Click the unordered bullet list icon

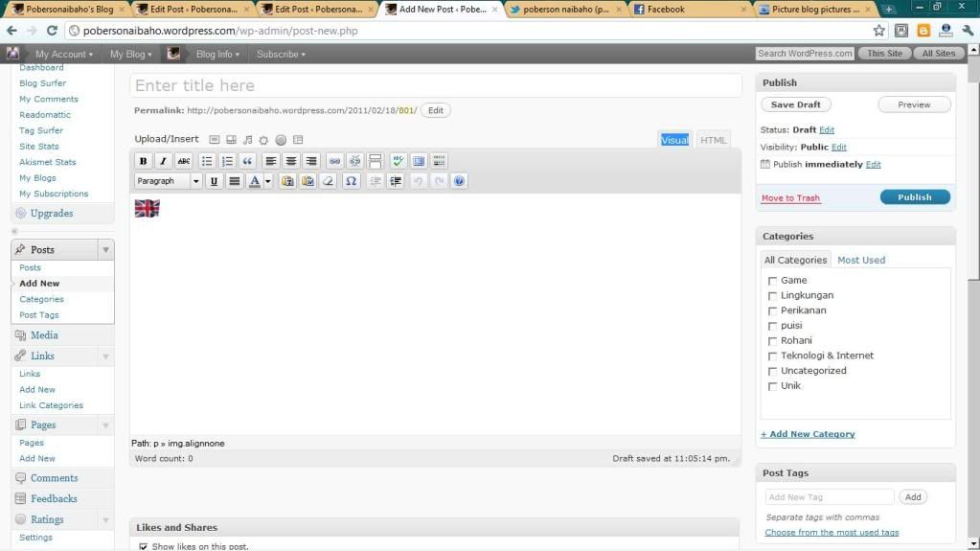(x=206, y=161)
